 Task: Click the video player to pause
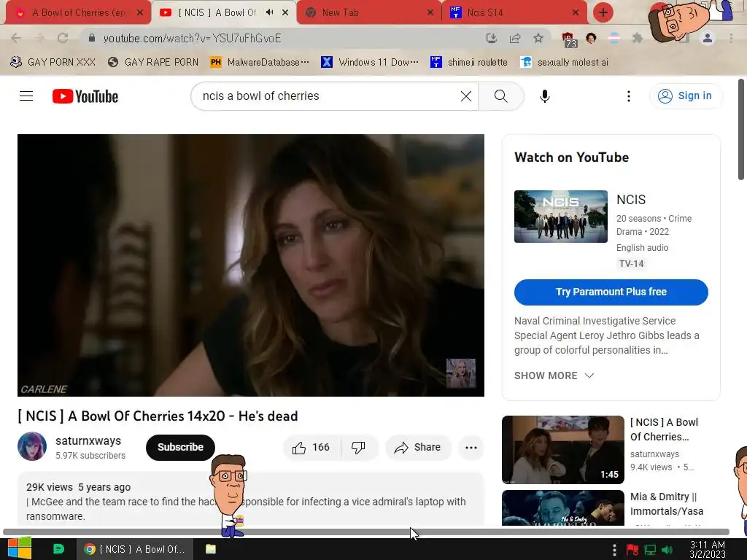[x=251, y=265]
